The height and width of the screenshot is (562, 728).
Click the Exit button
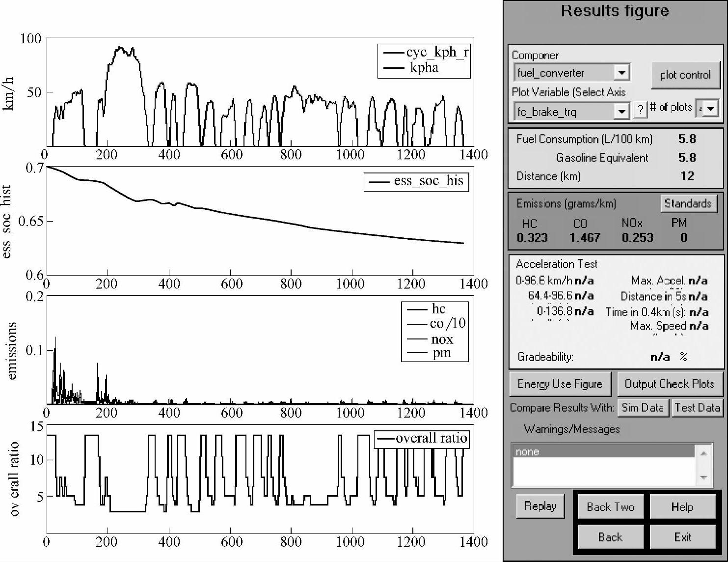682,537
